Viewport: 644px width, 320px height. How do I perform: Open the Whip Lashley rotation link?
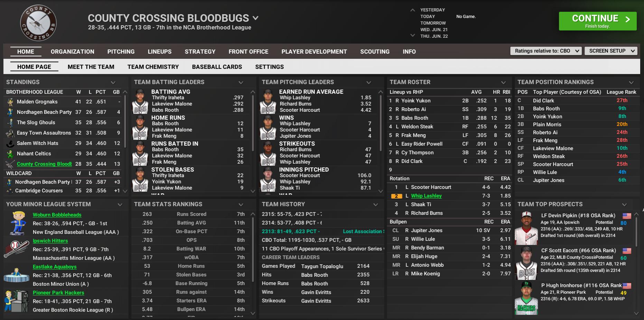click(x=426, y=196)
